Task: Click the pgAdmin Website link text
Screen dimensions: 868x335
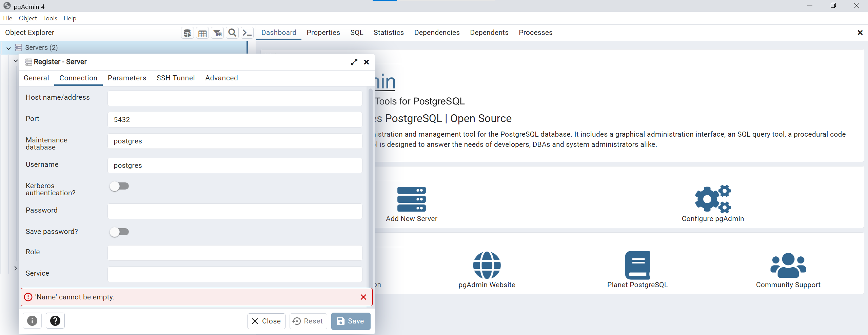Action: click(487, 285)
